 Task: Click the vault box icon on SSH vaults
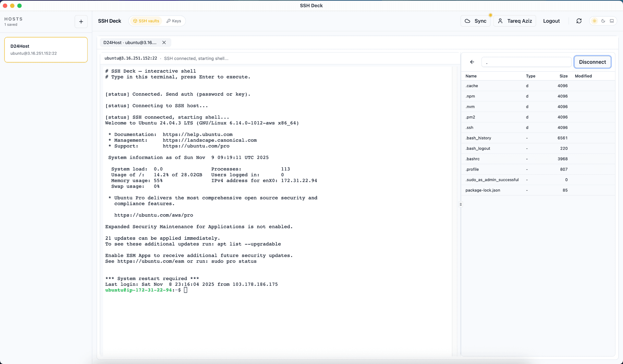(135, 21)
